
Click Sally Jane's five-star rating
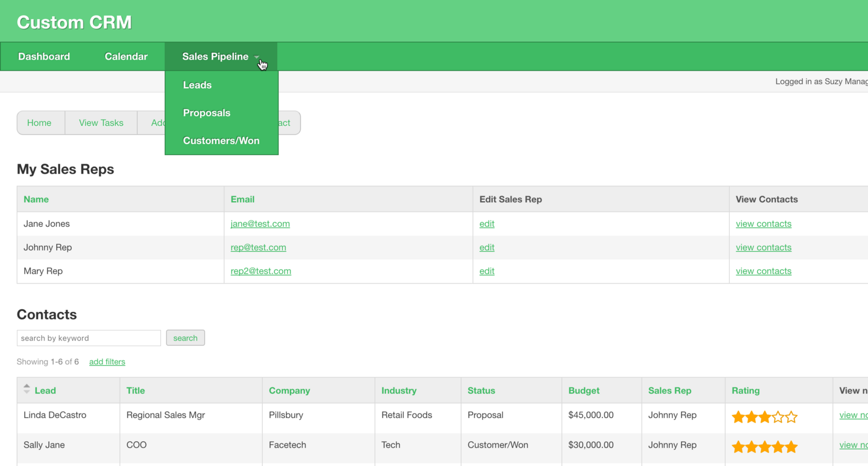pyautogui.click(x=764, y=446)
